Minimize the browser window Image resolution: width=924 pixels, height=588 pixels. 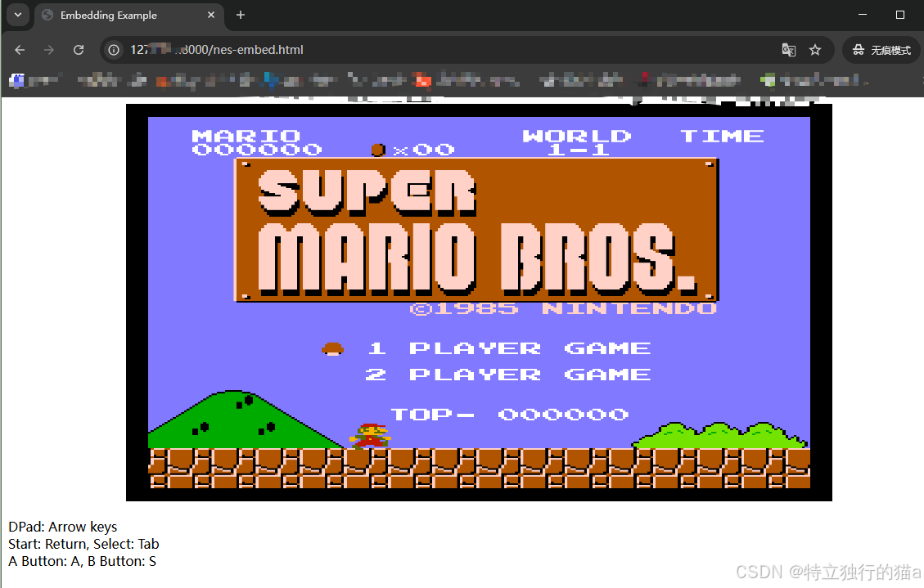tap(863, 15)
